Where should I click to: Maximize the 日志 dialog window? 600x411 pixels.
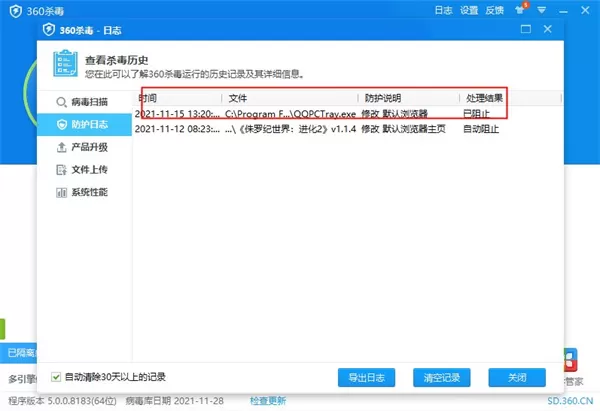tap(526, 29)
